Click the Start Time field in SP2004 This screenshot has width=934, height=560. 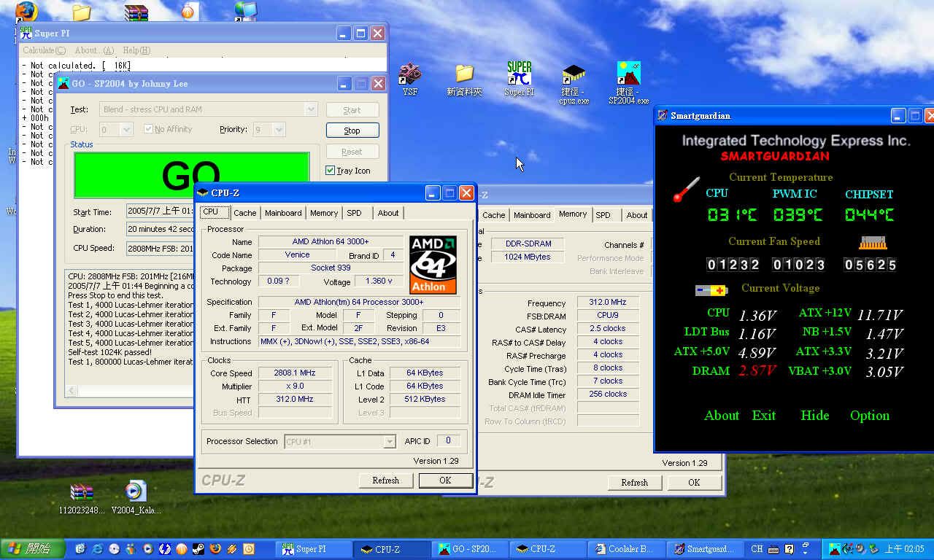[x=161, y=211]
